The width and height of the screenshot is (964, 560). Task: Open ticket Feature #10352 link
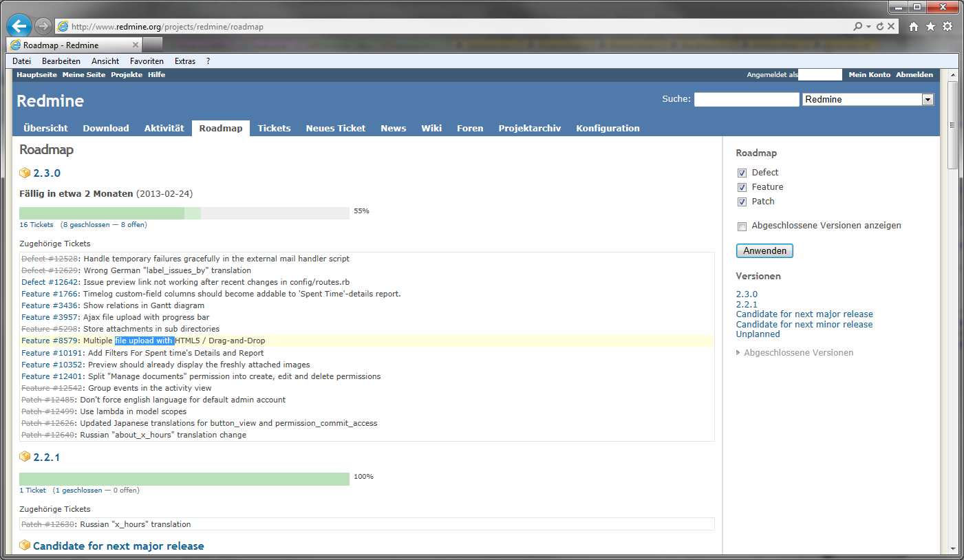[52, 365]
